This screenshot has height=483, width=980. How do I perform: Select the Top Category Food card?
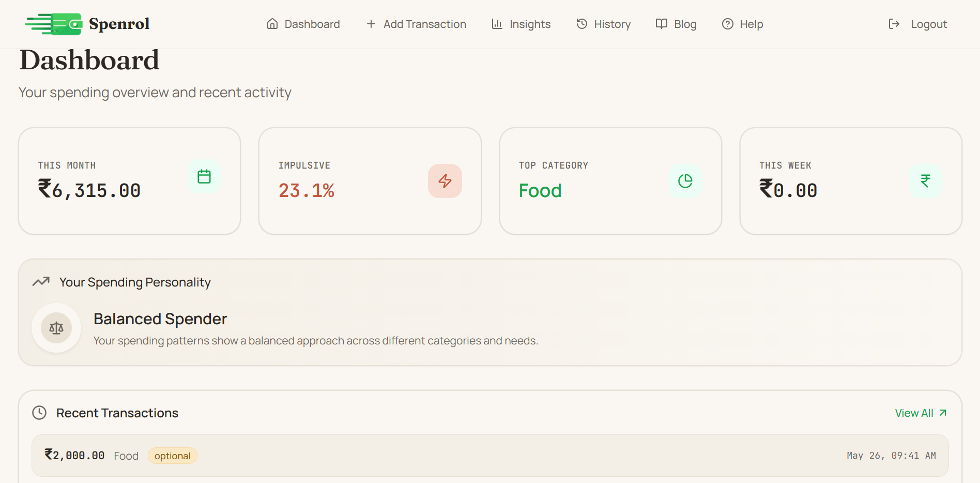tap(610, 181)
